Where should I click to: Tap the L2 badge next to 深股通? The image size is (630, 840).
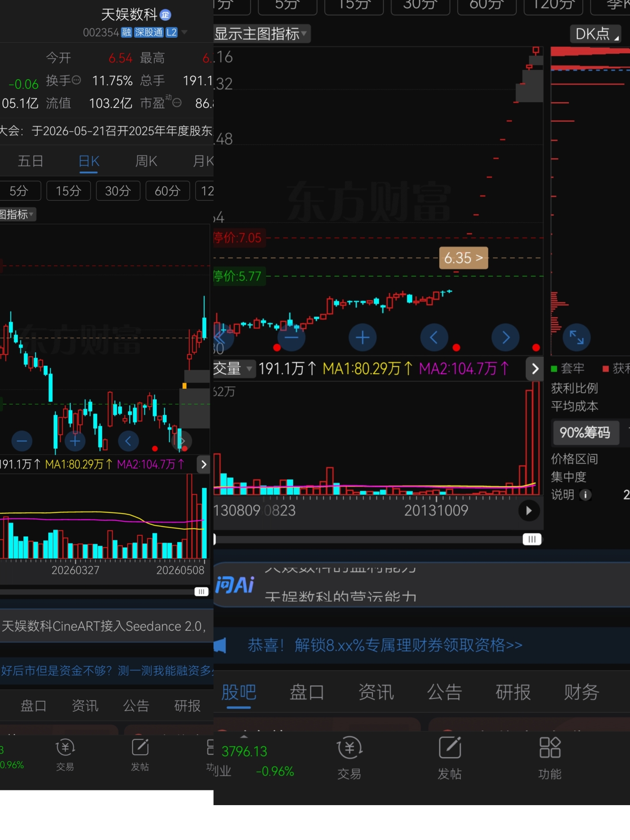171,32
